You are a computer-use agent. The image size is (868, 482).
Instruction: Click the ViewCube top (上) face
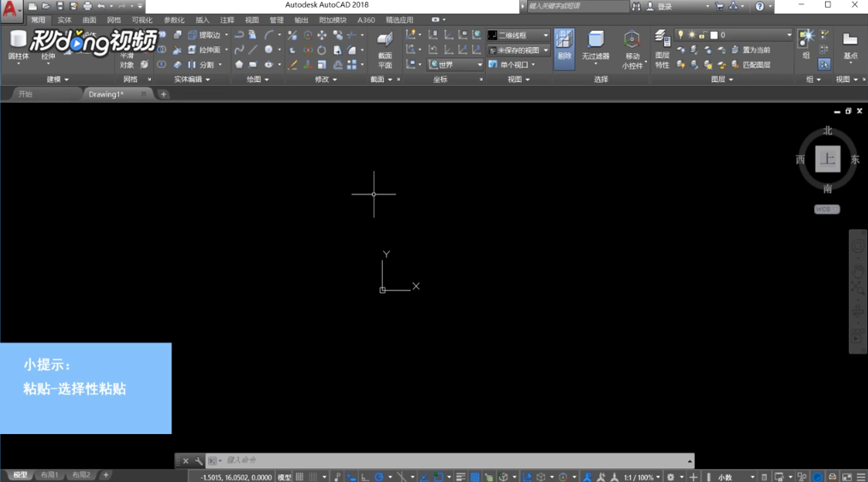(828, 159)
